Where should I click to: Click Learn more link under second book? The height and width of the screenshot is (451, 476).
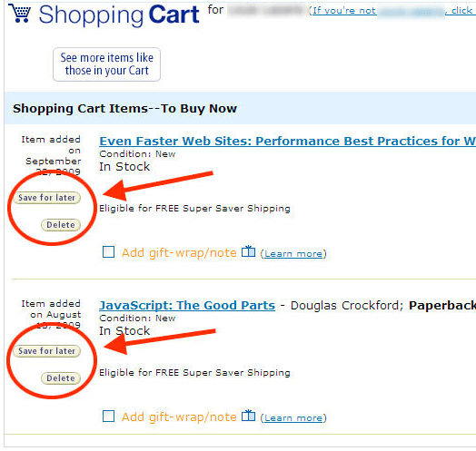pos(293,418)
